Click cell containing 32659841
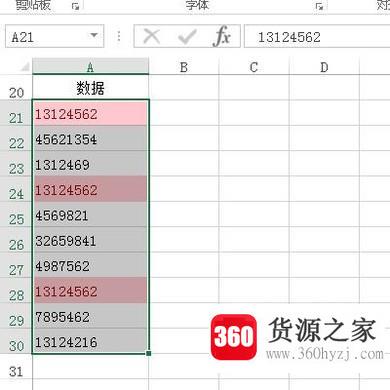 tap(90, 239)
